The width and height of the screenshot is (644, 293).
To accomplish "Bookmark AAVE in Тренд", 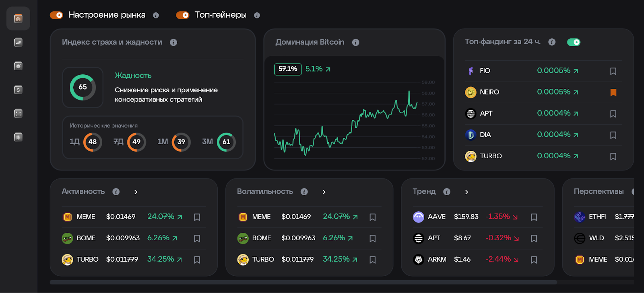I will tap(534, 217).
